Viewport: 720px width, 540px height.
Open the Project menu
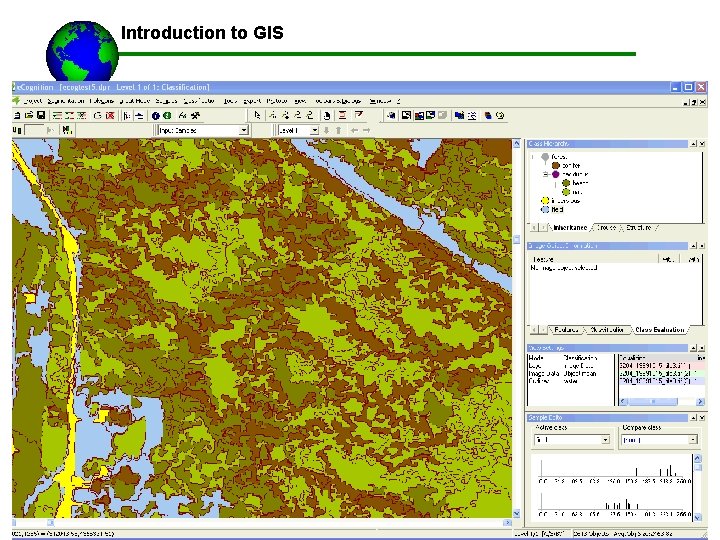click(x=33, y=101)
